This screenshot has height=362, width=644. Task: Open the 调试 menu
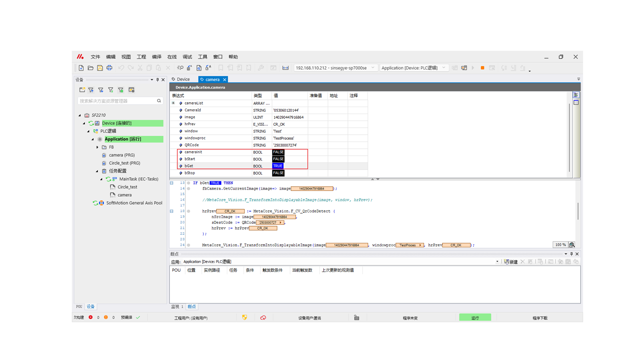[187, 57]
